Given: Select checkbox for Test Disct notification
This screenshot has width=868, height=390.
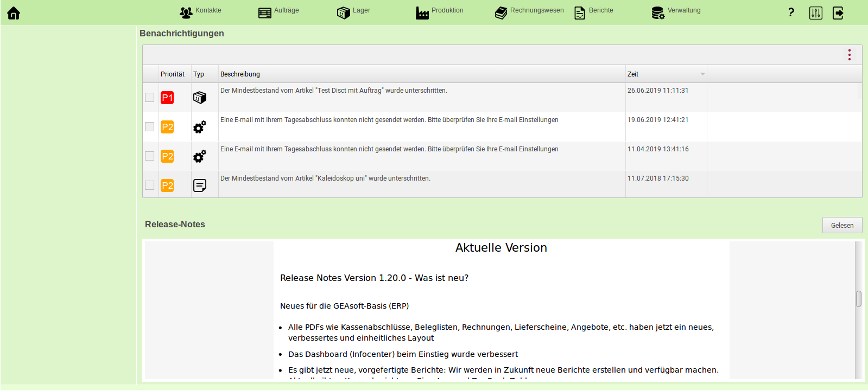Looking at the screenshot, I should pos(150,98).
